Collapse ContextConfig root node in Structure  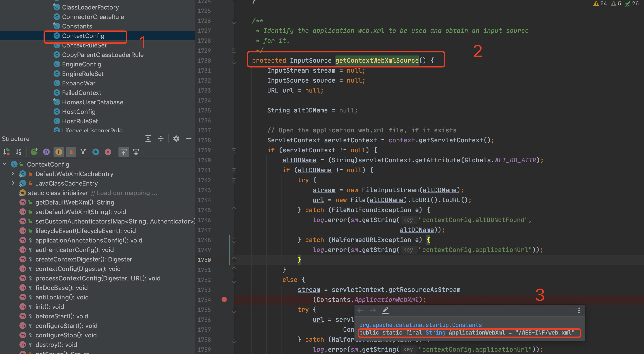pos(4,164)
